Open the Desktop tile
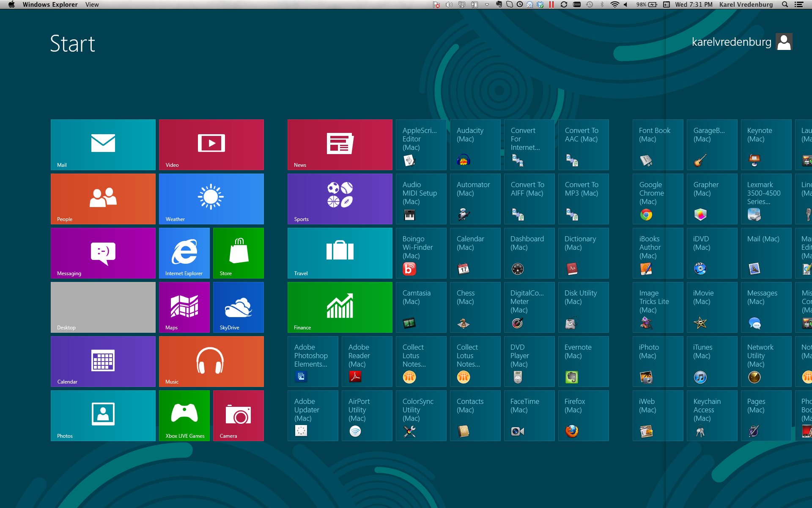 103,307
